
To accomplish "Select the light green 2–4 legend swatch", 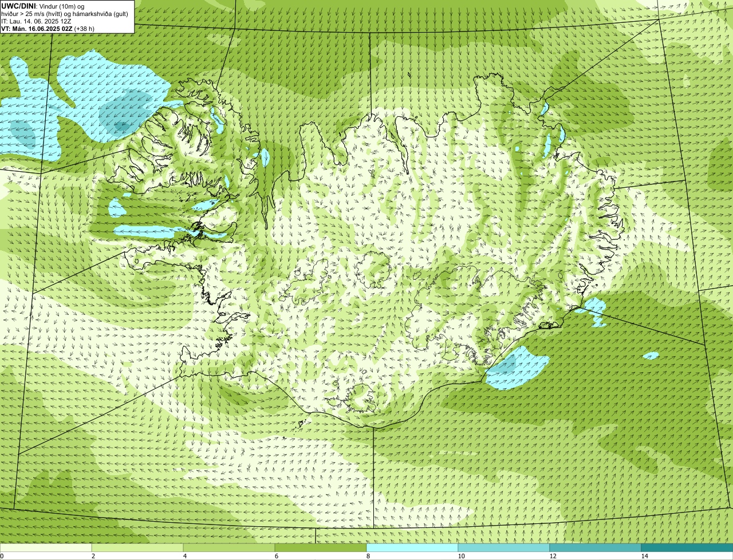I will (x=137, y=547).
